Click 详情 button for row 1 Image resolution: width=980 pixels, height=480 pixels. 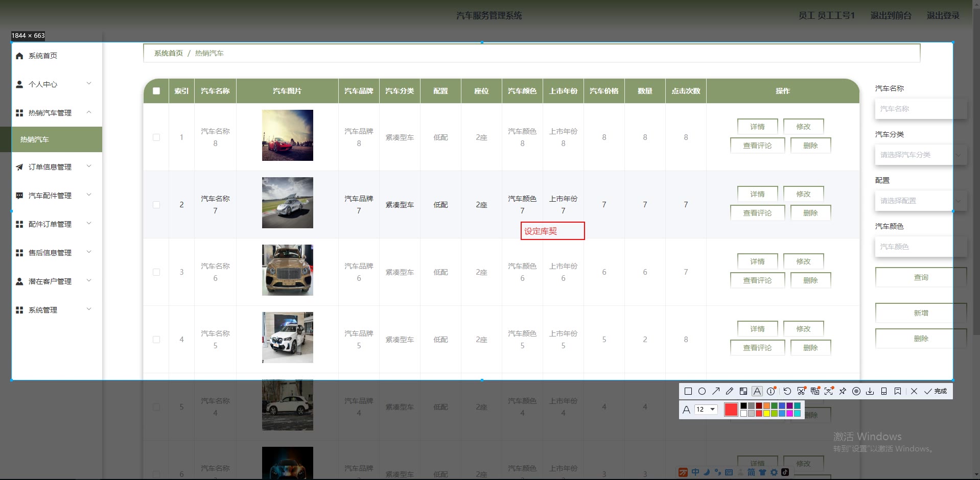coord(757,127)
